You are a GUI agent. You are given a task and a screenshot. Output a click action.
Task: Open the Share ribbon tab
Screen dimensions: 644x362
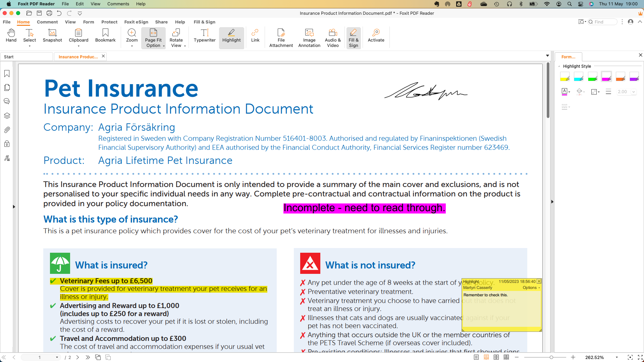[x=161, y=22]
